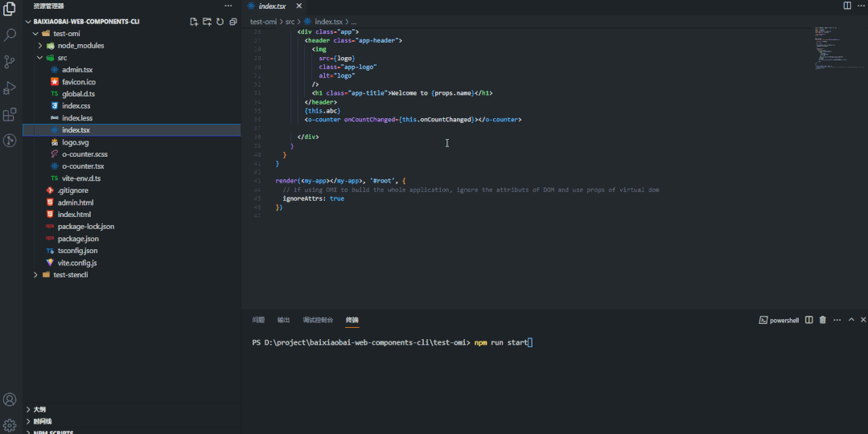Collapse all folders in explorer
Image resolution: width=868 pixels, height=434 pixels.
[232, 22]
